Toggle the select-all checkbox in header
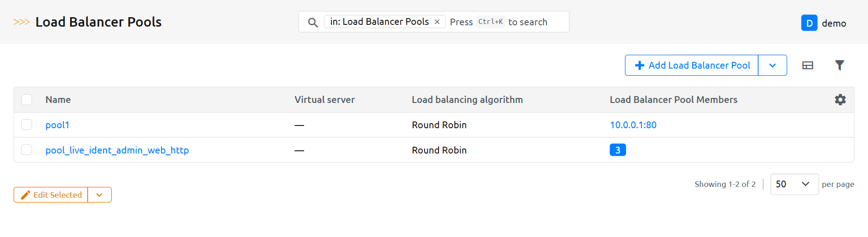Screen dimensions: 868x237 pyautogui.click(x=27, y=100)
